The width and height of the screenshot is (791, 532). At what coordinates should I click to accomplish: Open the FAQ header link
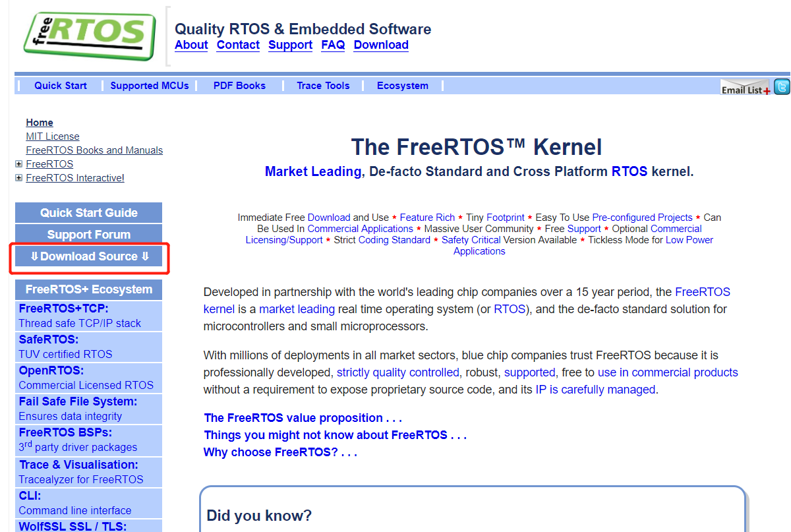[x=333, y=45]
